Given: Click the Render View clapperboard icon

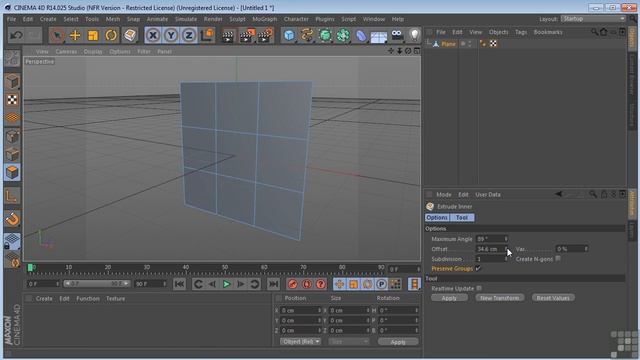Looking at the screenshot, I should tap(228, 36).
